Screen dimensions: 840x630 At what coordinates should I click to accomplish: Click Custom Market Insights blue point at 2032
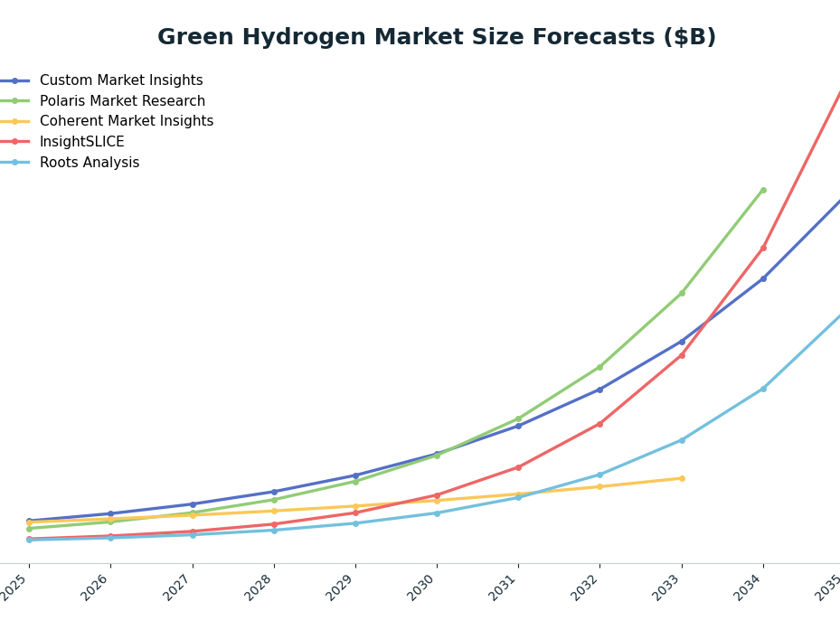600,390
